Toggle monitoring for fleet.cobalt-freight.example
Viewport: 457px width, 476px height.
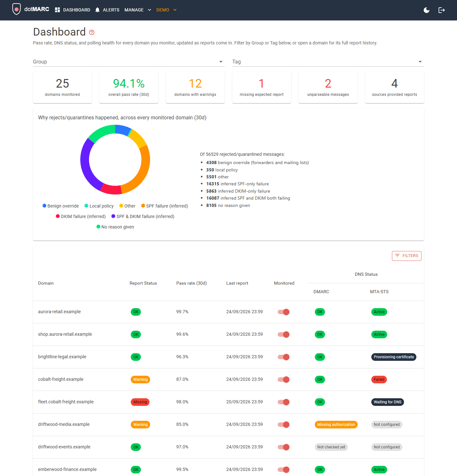point(284,402)
